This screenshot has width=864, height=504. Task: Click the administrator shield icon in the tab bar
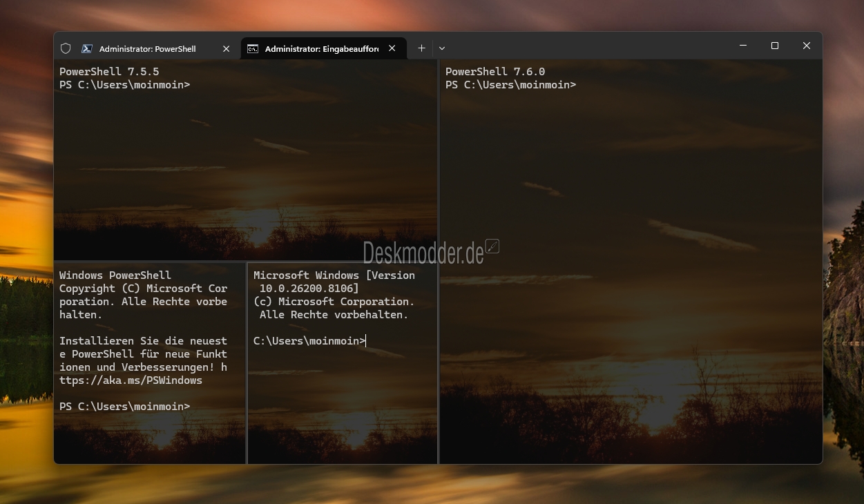66,48
